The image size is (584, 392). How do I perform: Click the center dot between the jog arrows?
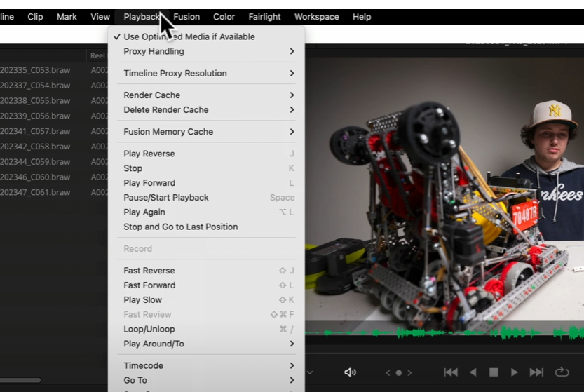(x=398, y=372)
